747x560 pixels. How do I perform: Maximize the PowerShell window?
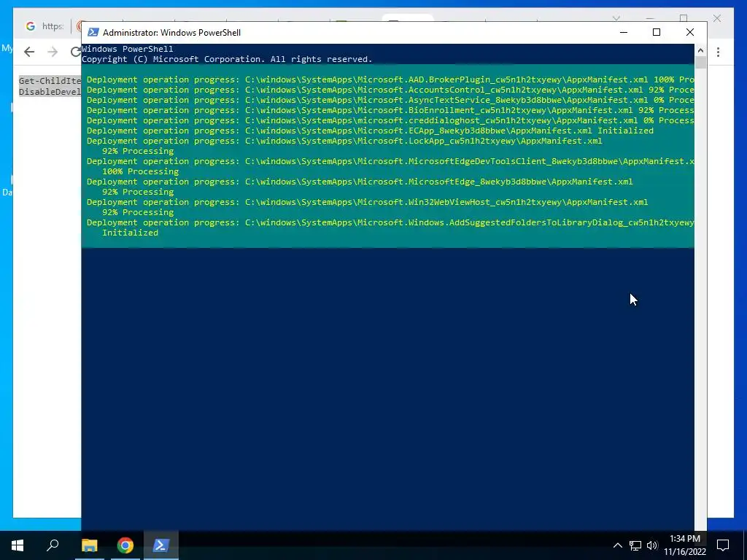[x=657, y=32]
